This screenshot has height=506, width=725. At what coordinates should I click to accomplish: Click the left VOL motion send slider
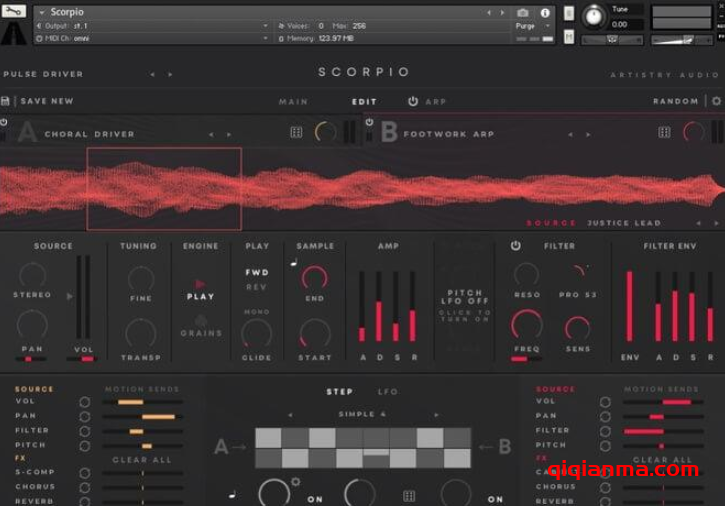[x=143, y=402]
